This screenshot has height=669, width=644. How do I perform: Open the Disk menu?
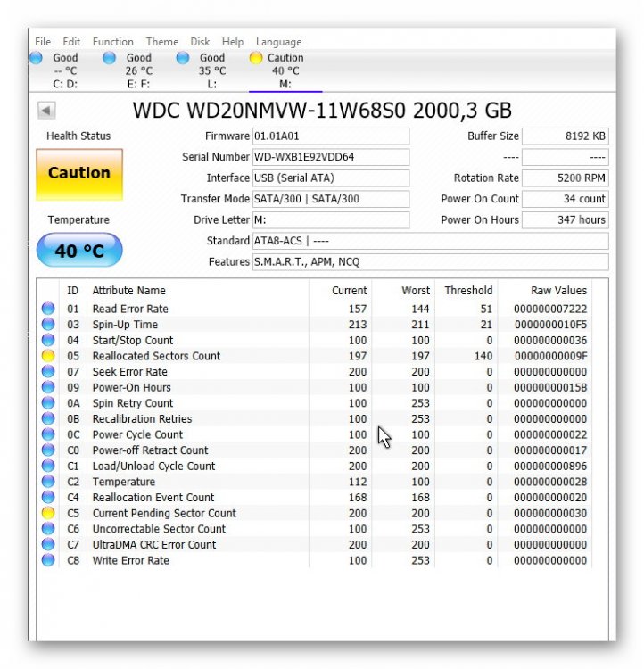click(x=200, y=42)
